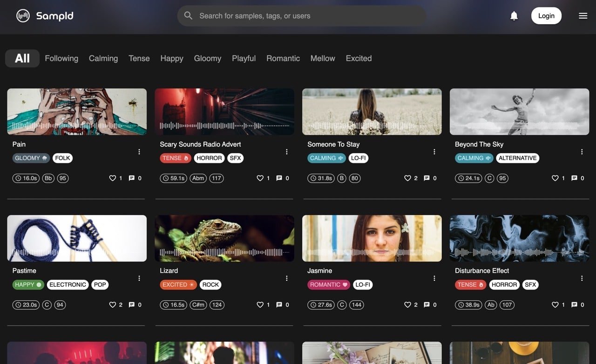
Task: Open the more options menu for Pain
Action: [139, 152]
